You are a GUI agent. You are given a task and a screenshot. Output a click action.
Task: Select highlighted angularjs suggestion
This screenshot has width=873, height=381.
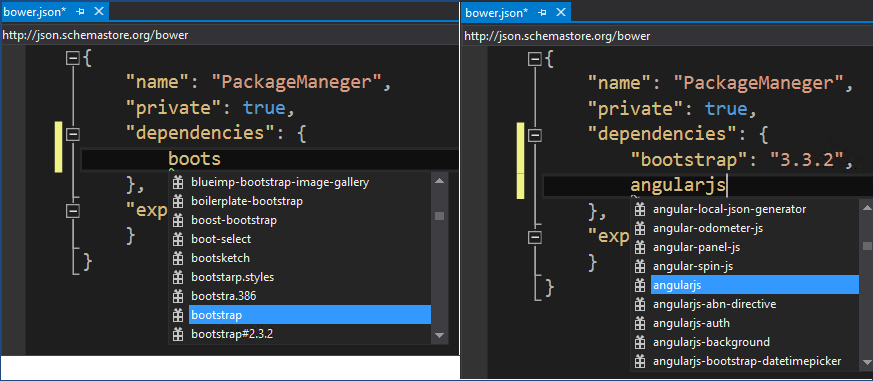pos(755,285)
